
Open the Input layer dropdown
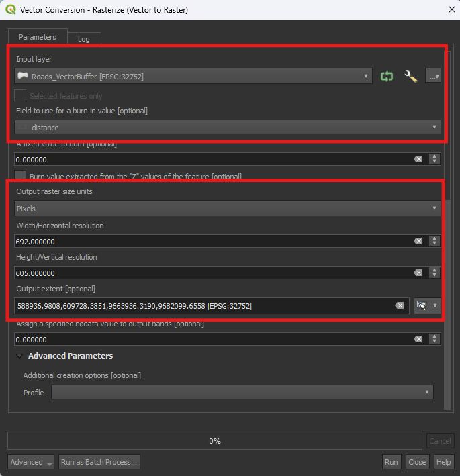point(193,77)
